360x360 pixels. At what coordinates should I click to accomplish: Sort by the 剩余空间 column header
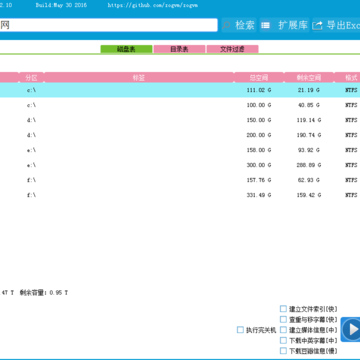tap(309, 78)
